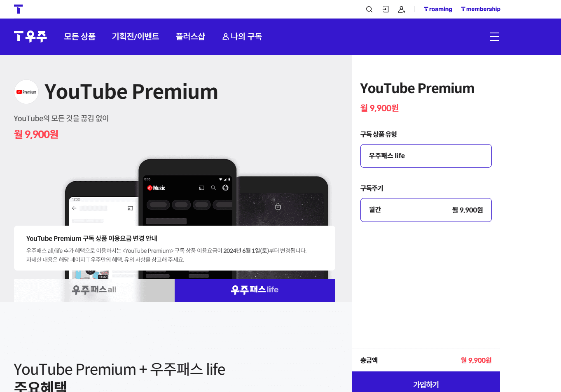Click the YouTube Premium main heading
The image size is (561, 392).
coord(131,92)
